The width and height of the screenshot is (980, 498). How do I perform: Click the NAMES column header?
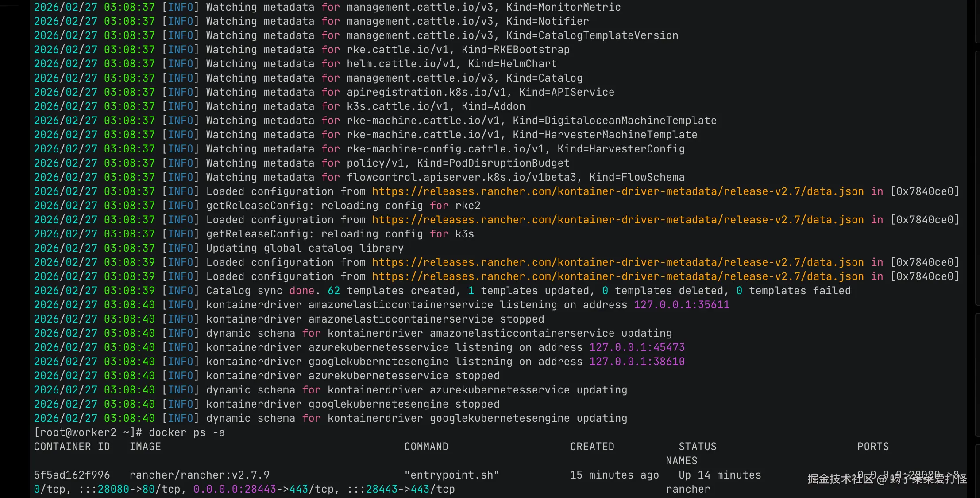(x=681, y=461)
